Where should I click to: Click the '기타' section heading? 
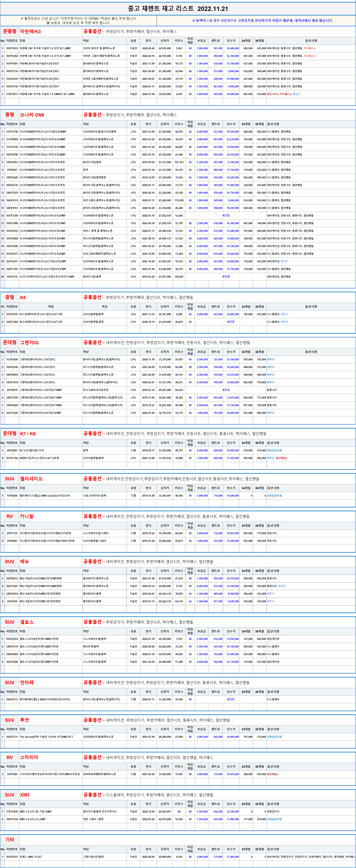tap(10, 839)
